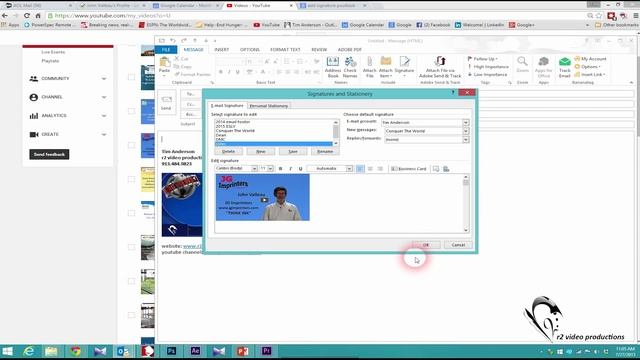Screen dimensions: 640x360
Task: Click the Save signature button
Action: point(293,151)
